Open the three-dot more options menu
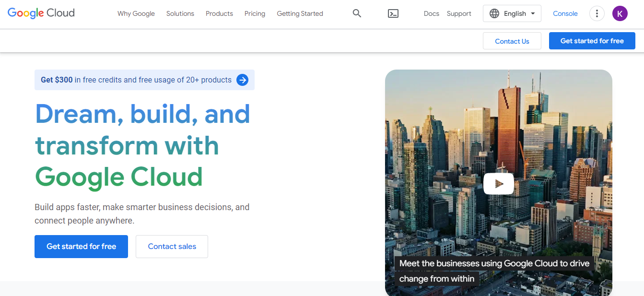The width and height of the screenshot is (644, 296). coord(597,13)
